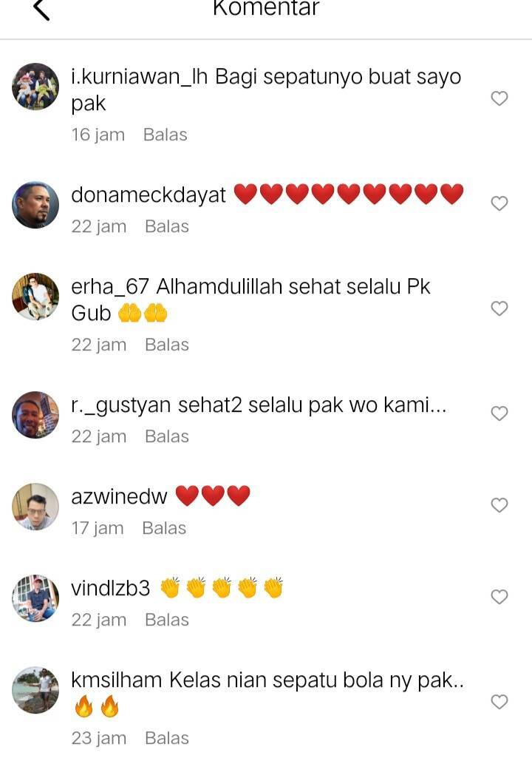
Task: Like donameckdayat's comment with the heart
Action: pos(499,203)
